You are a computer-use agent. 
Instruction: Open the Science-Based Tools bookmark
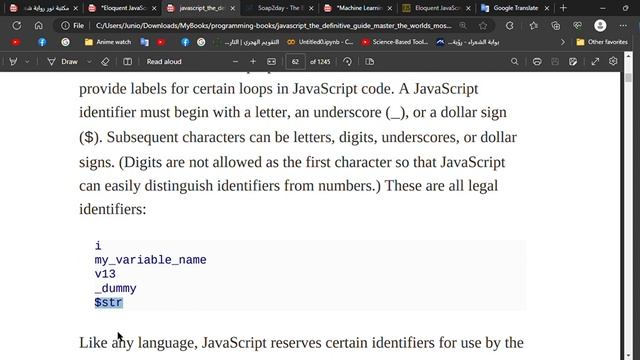(395, 42)
